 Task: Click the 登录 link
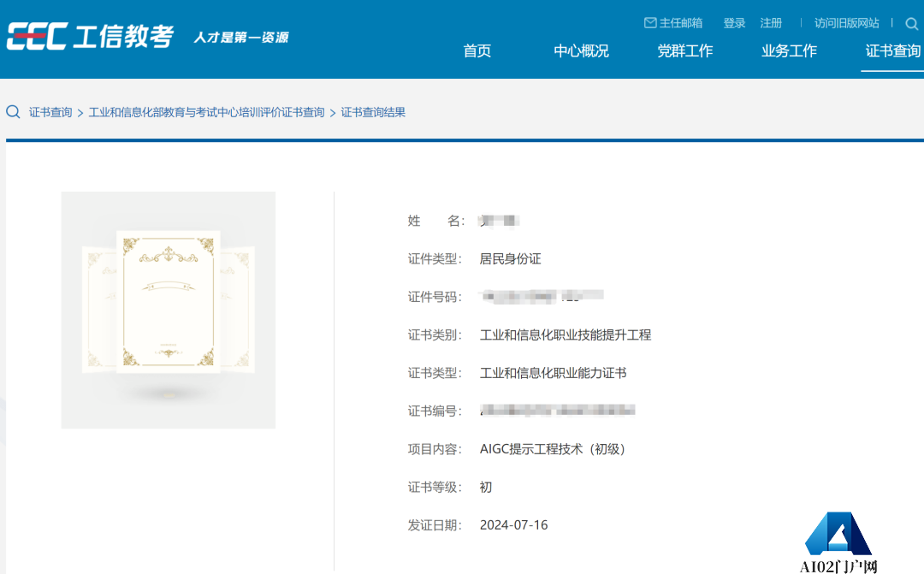(734, 23)
